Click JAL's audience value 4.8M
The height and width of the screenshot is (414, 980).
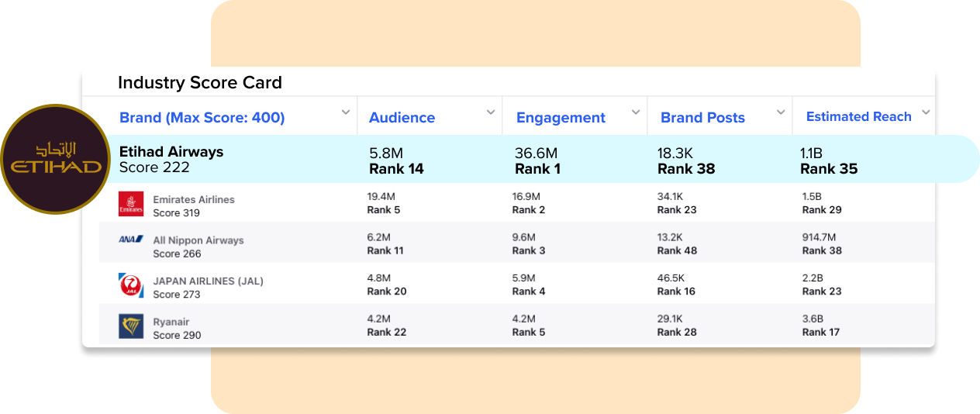click(x=379, y=278)
